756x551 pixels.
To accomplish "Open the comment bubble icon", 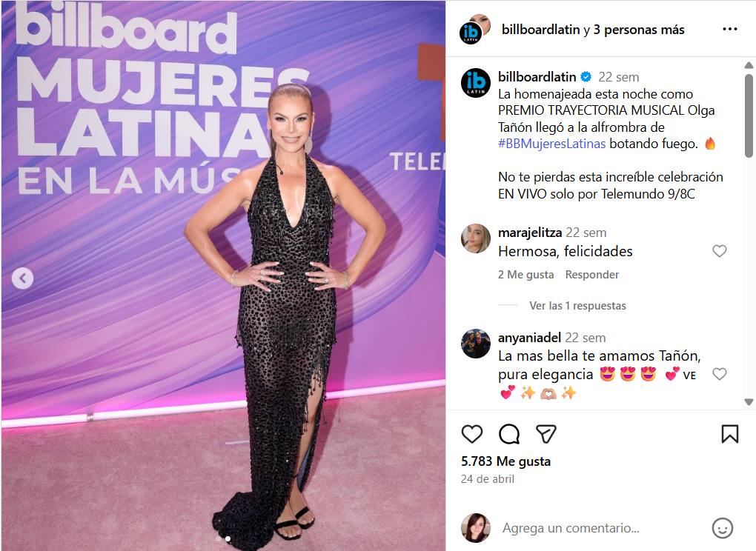I will tap(508, 434).
